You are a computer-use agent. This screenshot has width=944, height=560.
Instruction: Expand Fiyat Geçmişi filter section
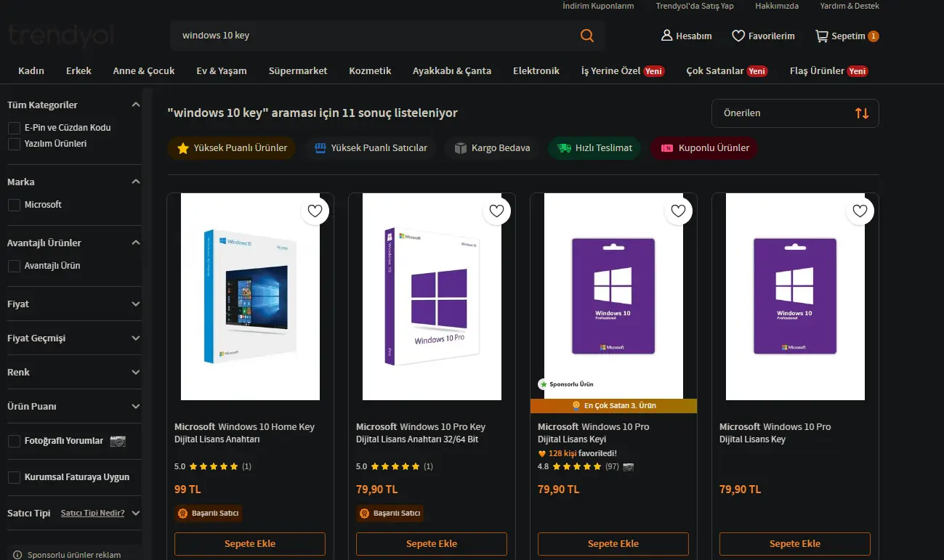pyautogui.click(x=136, y=338)
